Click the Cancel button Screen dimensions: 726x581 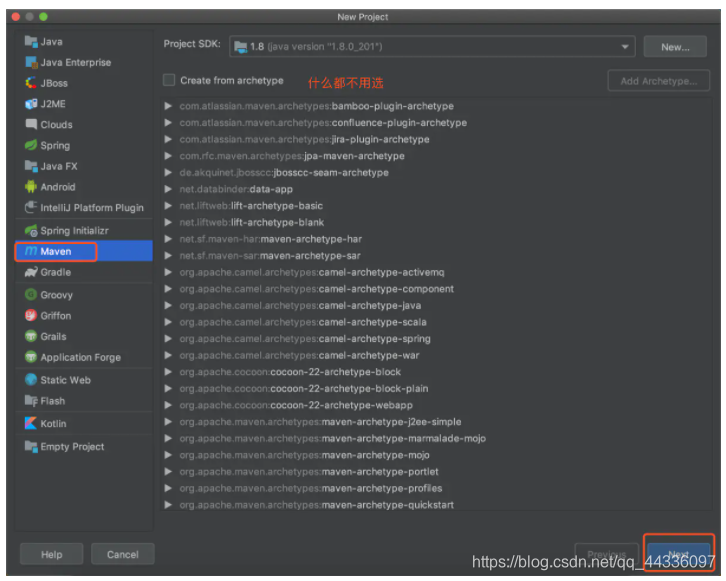(x=123, y=554)
